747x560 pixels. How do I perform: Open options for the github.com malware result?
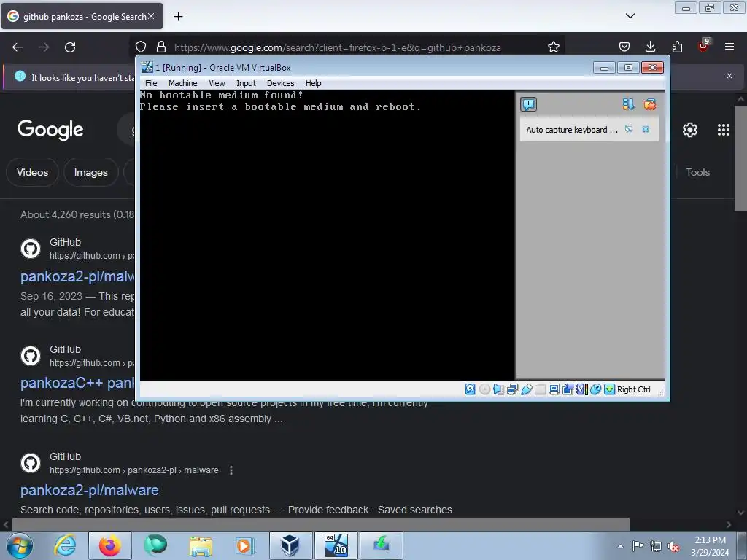231,470
